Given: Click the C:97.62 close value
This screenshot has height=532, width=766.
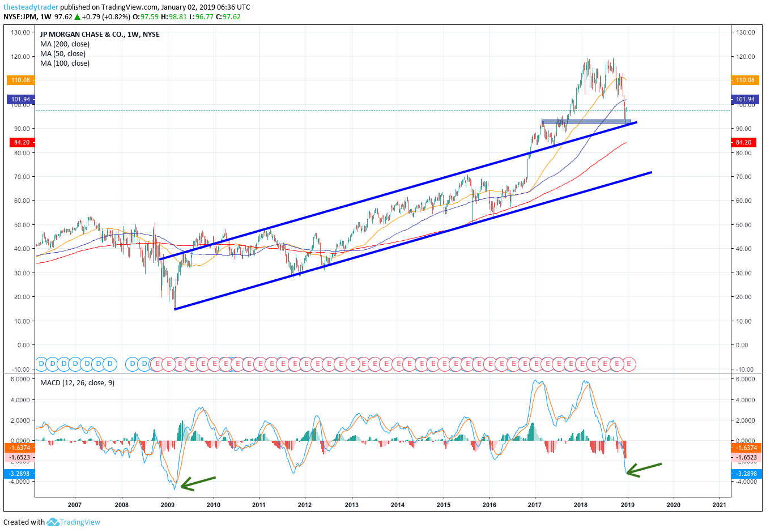Looking at the screenshot, I should tap(228, 17).
